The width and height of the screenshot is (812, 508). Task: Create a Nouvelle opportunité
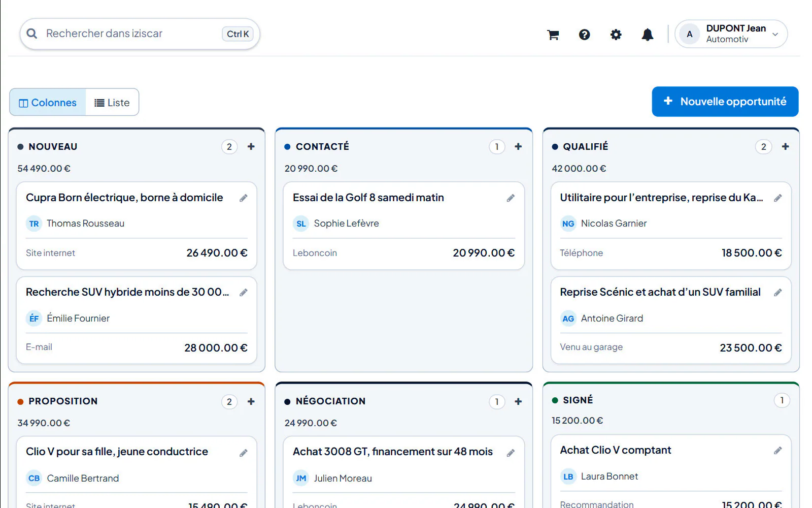[x=725, y=102]
